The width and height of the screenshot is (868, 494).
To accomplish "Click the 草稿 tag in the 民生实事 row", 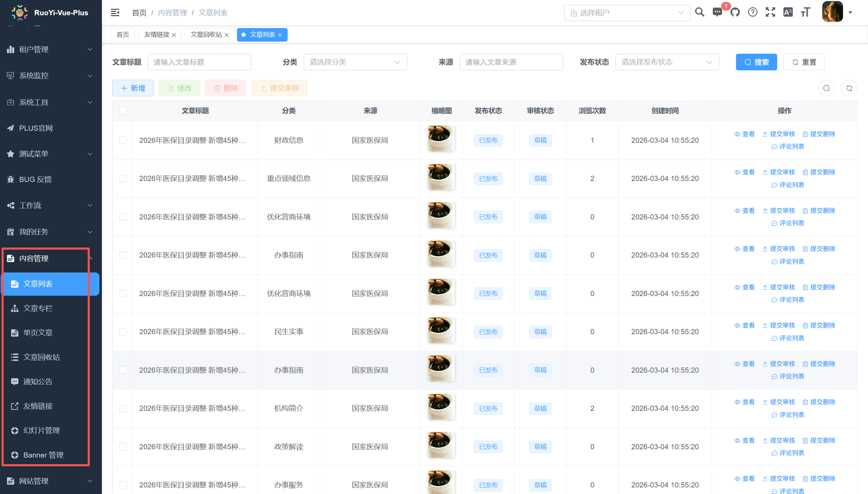I will (x=540, y=332).
